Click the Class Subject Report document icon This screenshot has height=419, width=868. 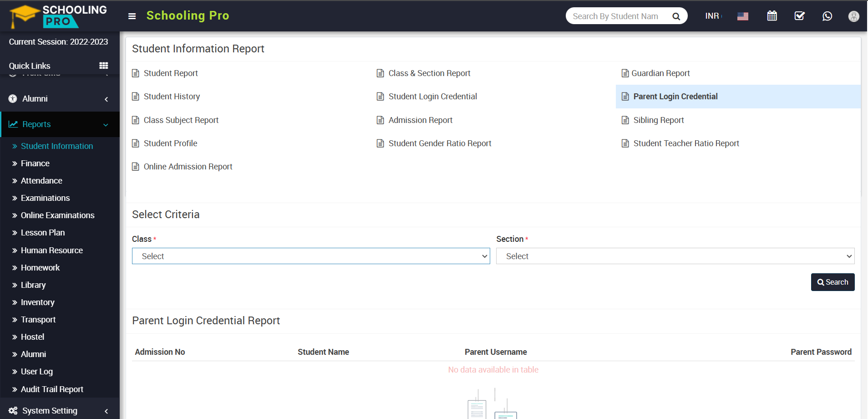135,120
